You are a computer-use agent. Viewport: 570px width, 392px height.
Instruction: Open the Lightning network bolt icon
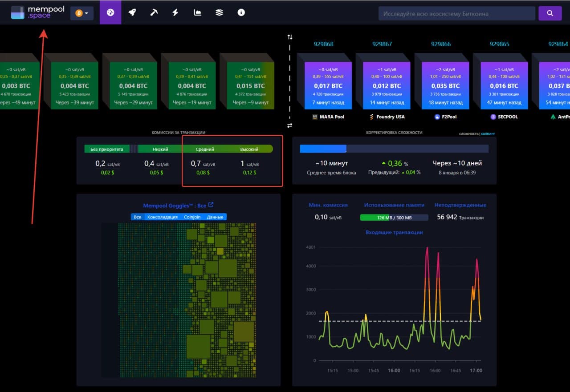tap(175, 13)
